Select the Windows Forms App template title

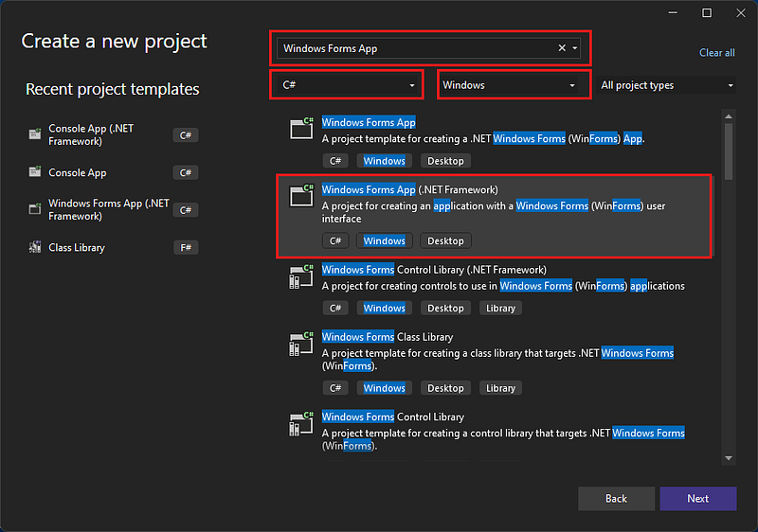[369, 123]
